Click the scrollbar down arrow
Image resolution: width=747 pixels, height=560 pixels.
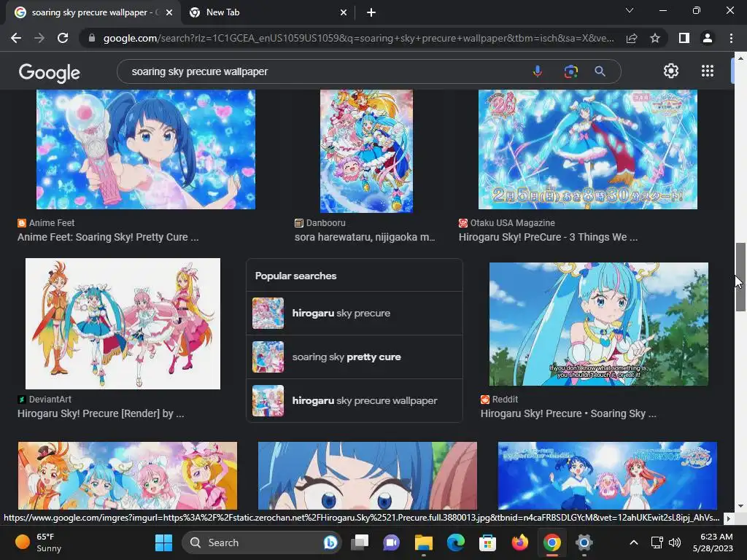pyautogui.click(x=740, y=506)
